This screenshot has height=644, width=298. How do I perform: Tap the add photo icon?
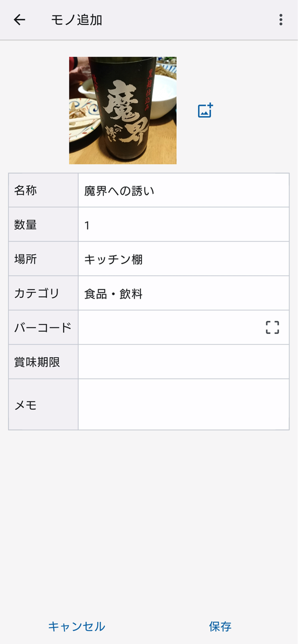(205, 110)
